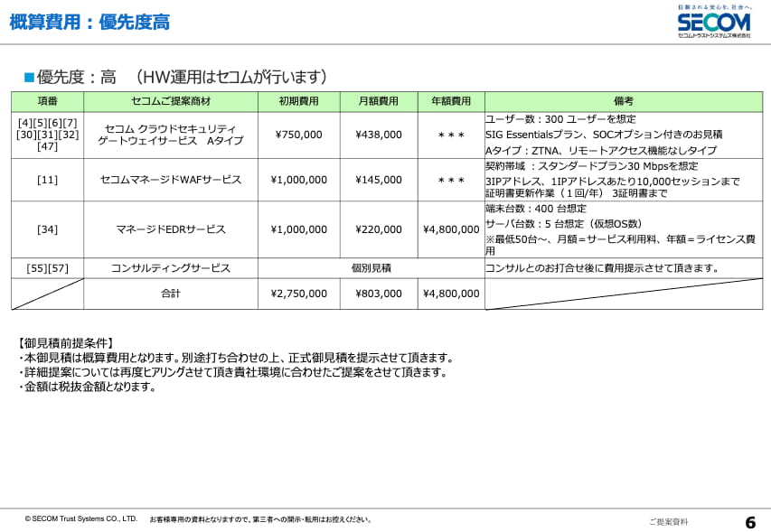Select the line ・本御見積は概算費用となります。
Image resolution: width=771 pixels, height=532 pixels.
coord(236,358)
